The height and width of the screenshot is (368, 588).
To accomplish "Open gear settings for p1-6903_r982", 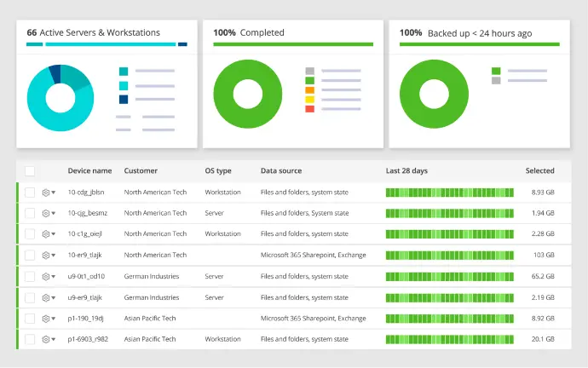I will pos(46,340).
